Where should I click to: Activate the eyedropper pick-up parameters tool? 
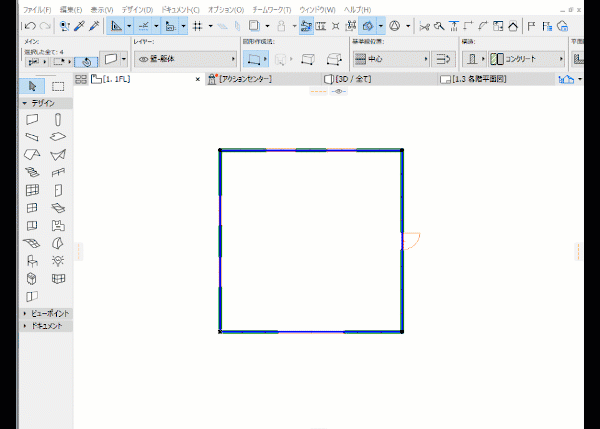point(80,26)
